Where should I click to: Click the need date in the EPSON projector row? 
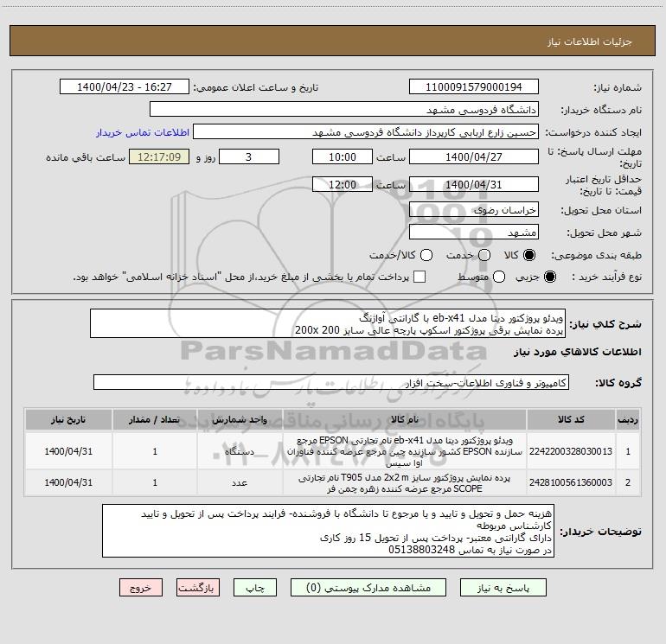pyautogui.click(x=68, y=451)
